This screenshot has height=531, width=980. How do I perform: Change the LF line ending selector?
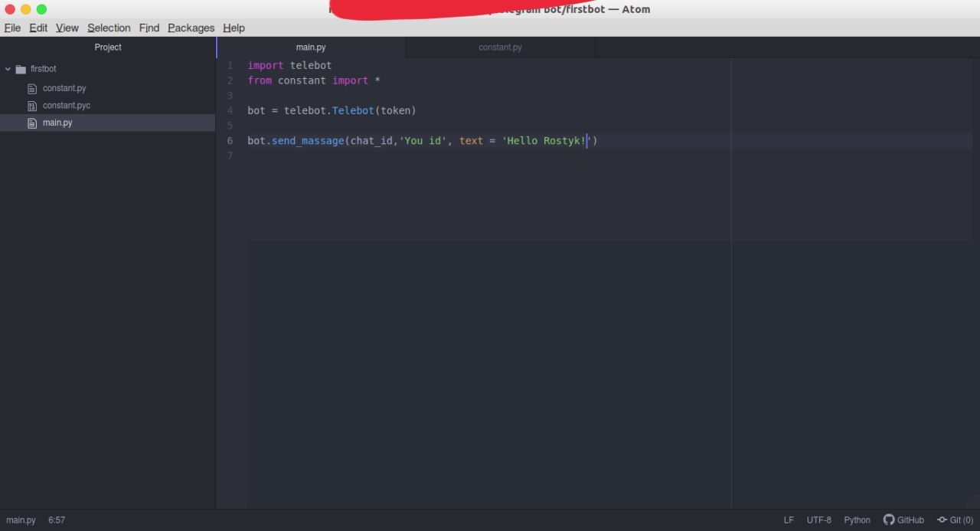[x=789, y=520]
